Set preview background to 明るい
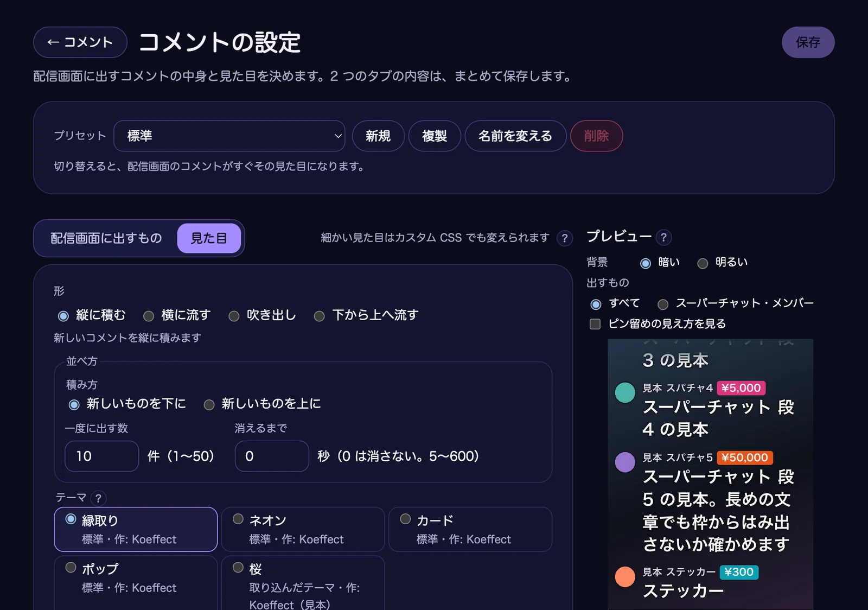Viewport: 868px width, 610px height. 723,263
